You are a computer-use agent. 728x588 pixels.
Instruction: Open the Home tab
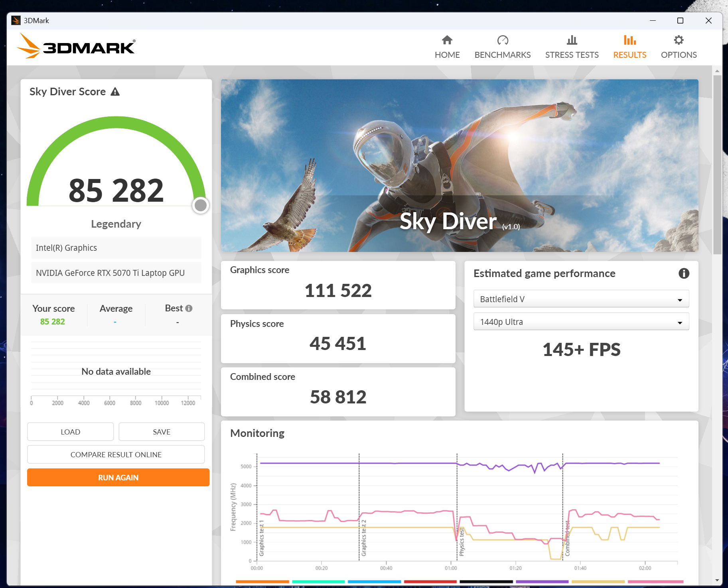coord(447,47)
